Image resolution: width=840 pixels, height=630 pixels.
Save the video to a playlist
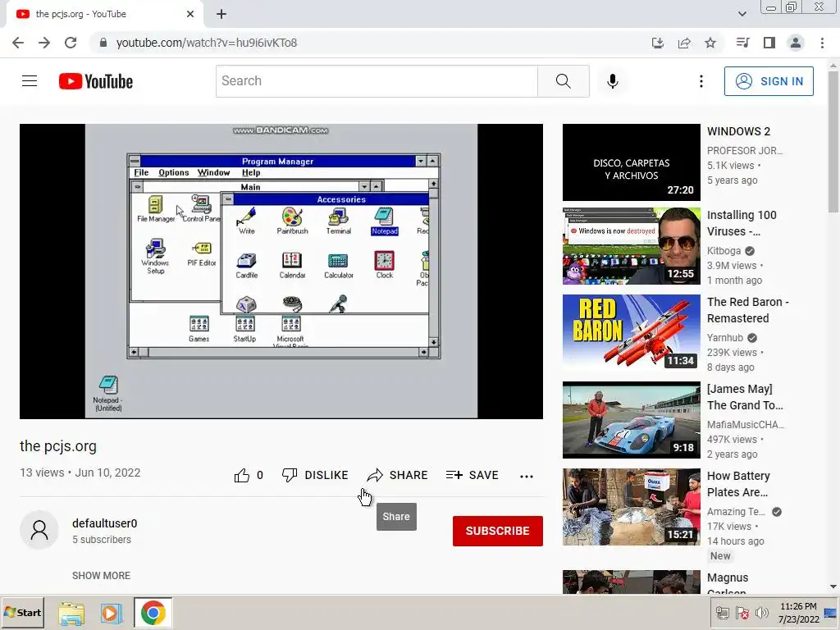[472, 475]
